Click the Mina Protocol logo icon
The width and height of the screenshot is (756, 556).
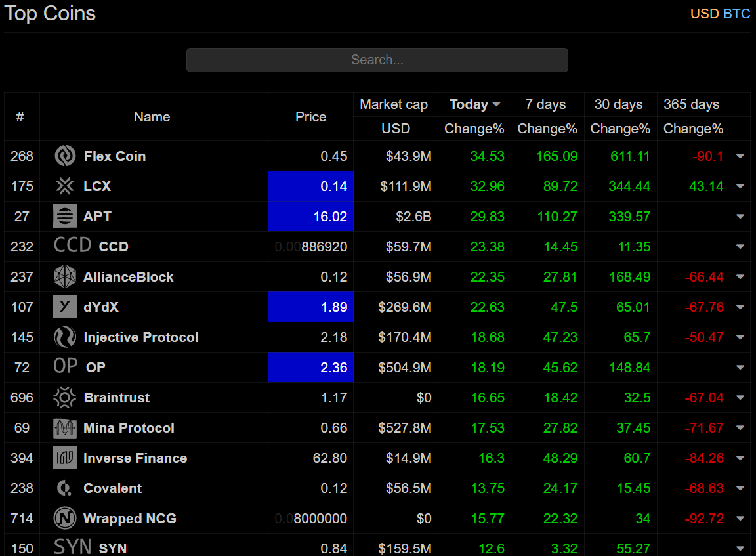[65, 428]
